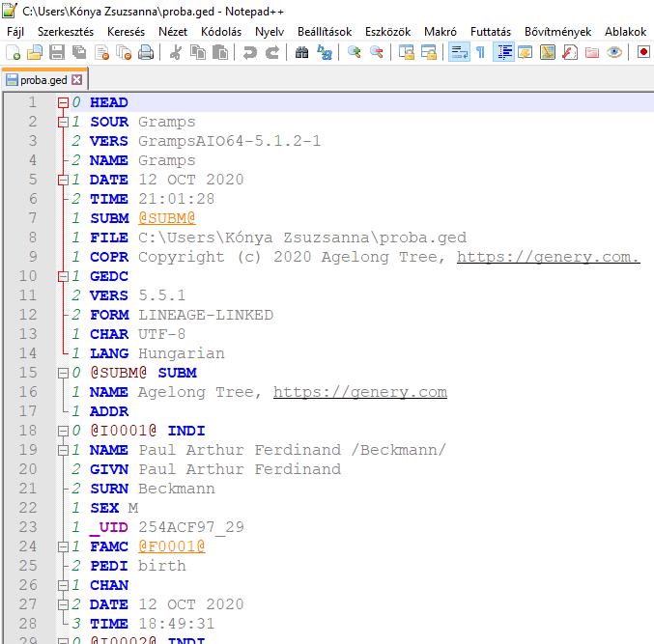Collapse the @I0001@ INDI fold on line 18
Screen dimensions: 654x644
point(63,431)
